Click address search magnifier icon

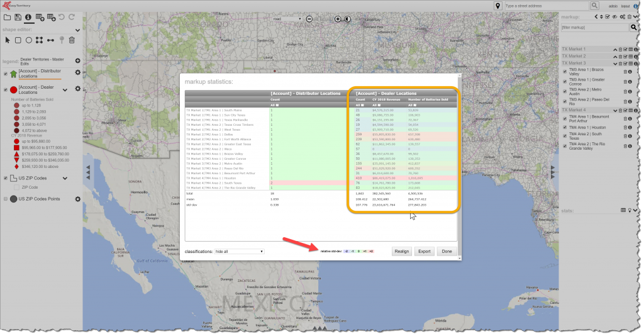click(594, 6)
